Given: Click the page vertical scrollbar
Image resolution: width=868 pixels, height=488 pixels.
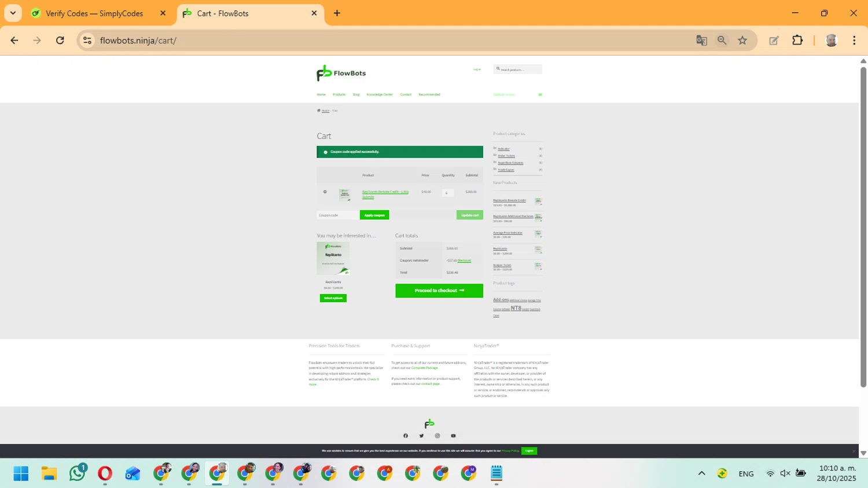Looking at the screenshot, I should pos(863,227).
